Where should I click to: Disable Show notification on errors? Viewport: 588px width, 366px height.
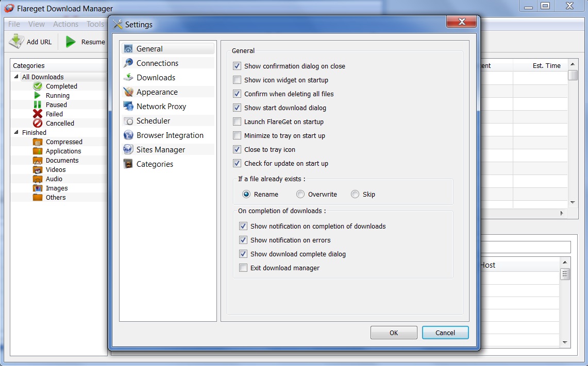[243, 240]
